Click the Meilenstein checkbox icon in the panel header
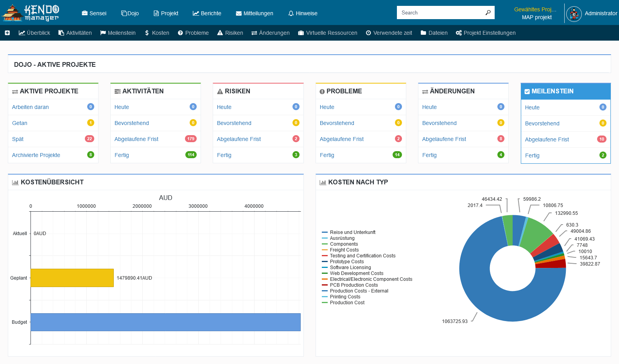The image size is (619, 364). click(527, 91)
